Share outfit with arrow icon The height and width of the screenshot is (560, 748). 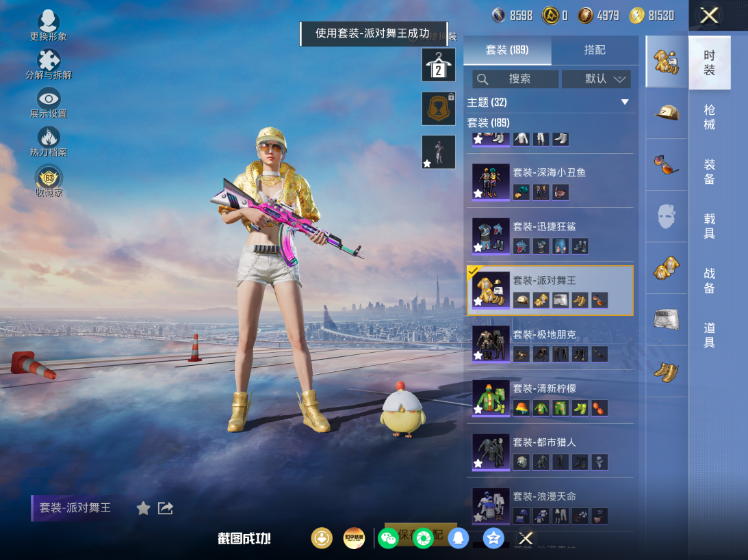coord(165,508)
